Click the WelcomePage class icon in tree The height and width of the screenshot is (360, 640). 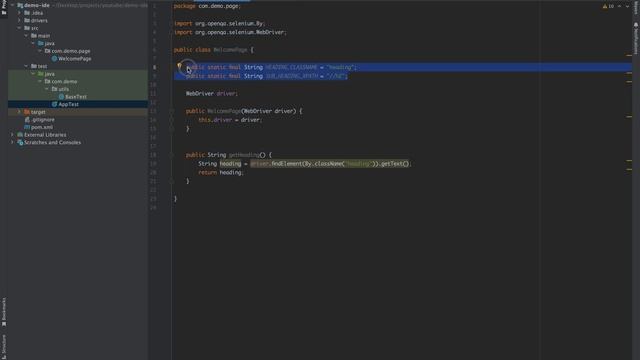[54, 59]
